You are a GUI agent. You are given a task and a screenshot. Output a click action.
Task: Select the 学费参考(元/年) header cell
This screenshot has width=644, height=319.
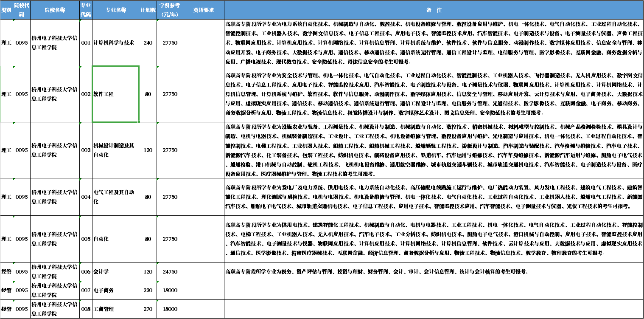[x=170, y=10]
